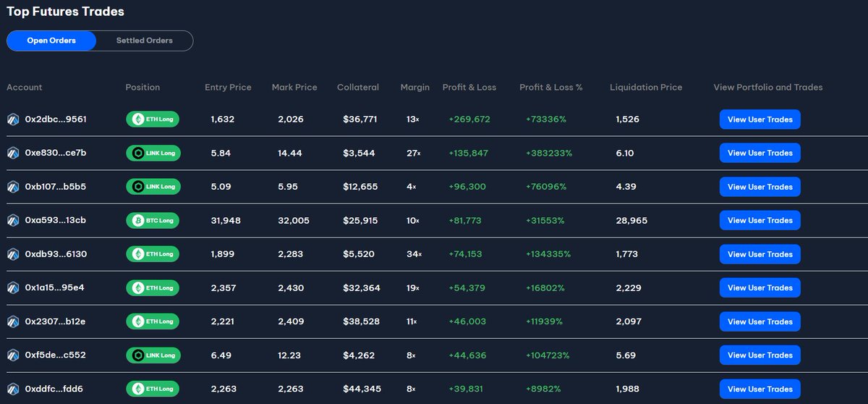Select account address 0xddfc...fdd6
This screenshot has height=404, width=868.
tap(54, 389)
